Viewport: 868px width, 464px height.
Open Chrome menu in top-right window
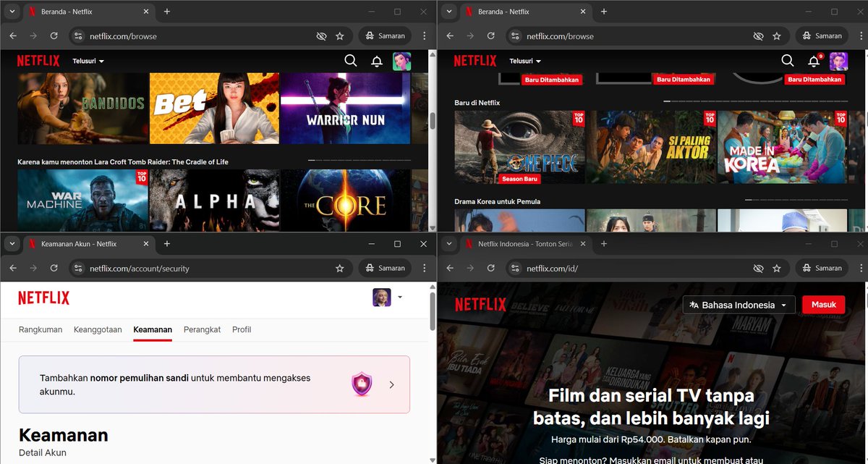point(861,36)
